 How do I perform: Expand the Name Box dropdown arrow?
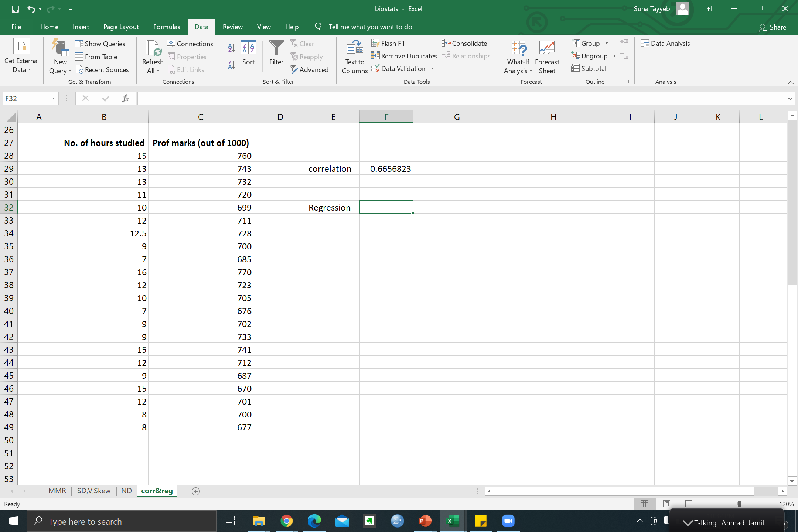[x=53, y=98]
